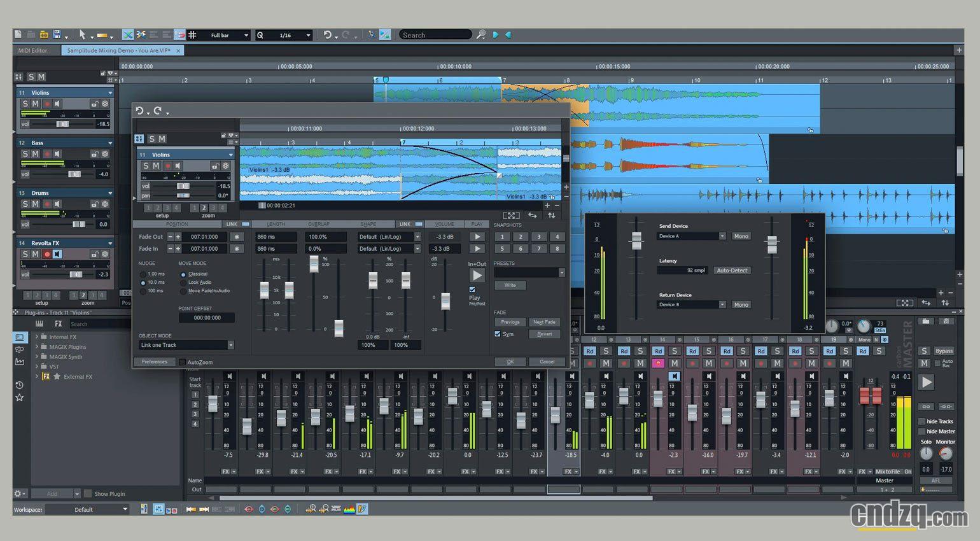Expand the MAGIX Plugins folder
This screenshot has height=541, width=980.
[37, 347]
